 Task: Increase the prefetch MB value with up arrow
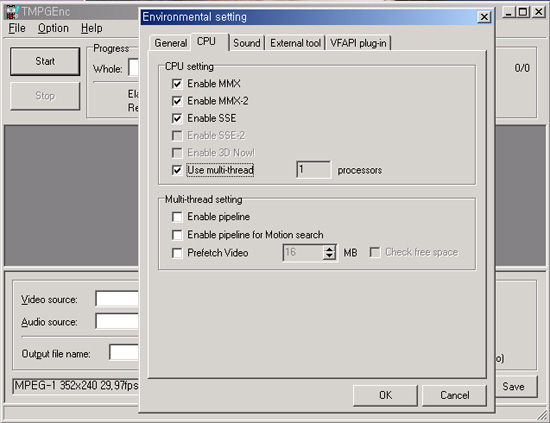[x=329, y=249]
